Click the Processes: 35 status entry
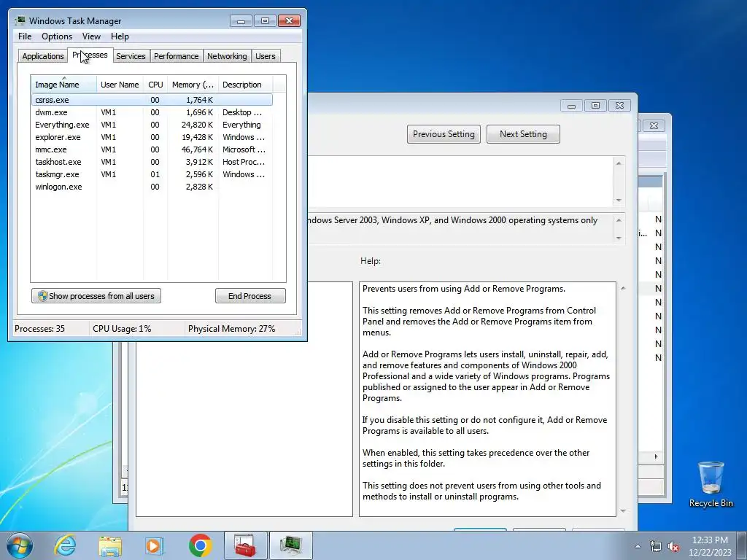 coord(40,329)
